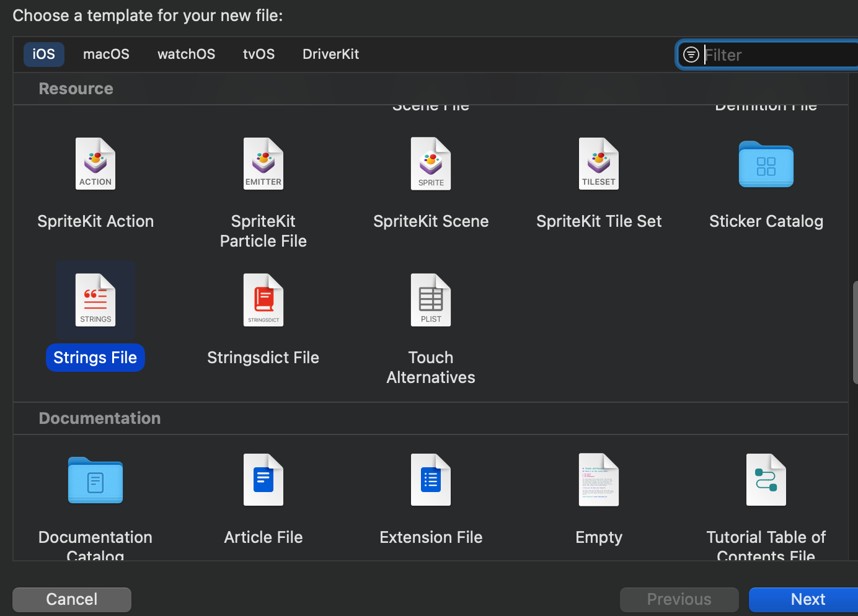Image resolution: width=858 pixels, height=616 pixels.
Task: Click the 'SpriteKit Scene' label
Action: (x=431, y=221)
